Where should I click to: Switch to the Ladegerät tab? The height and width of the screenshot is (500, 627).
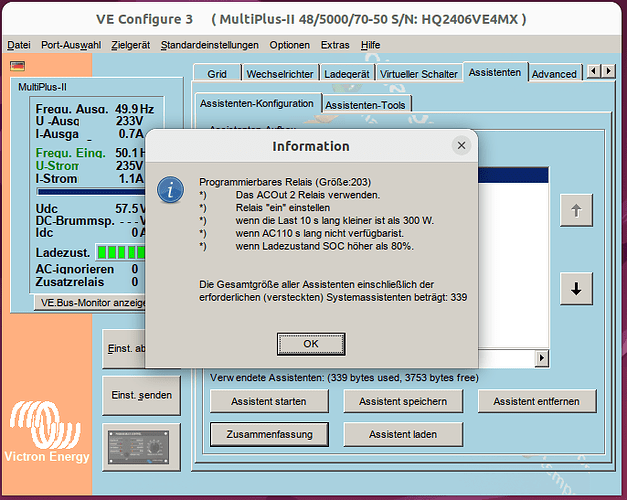347,74
